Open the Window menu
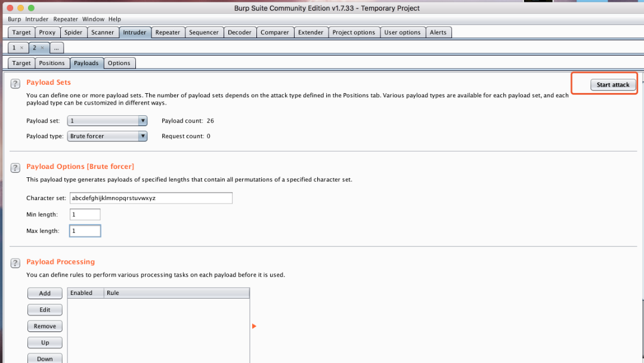This screenshot has width=644, height=363. coord(93,19)
